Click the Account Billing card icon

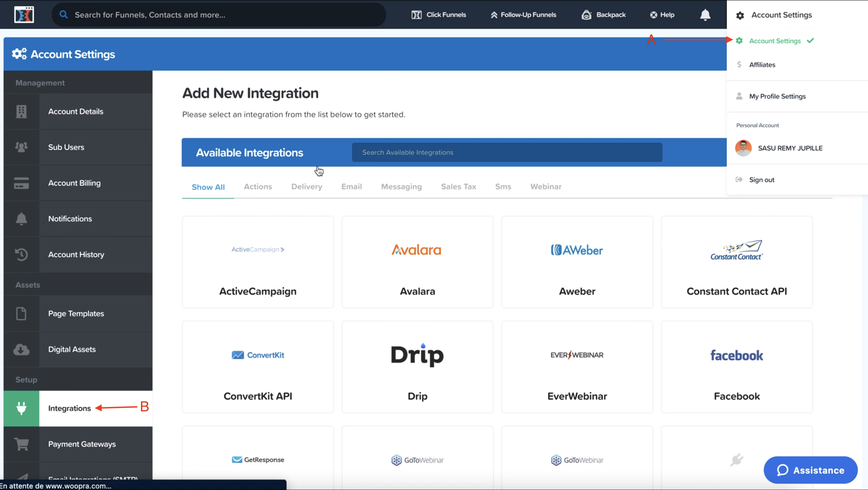21,183
